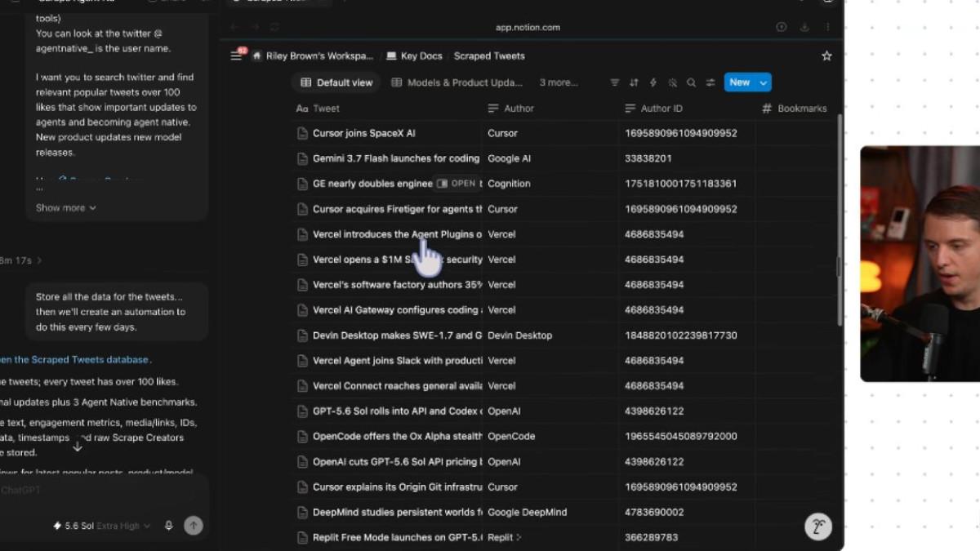Viewport: 980px width, 551px height.
Task: Click Author ID 366289783
Action: click(652, 538)
